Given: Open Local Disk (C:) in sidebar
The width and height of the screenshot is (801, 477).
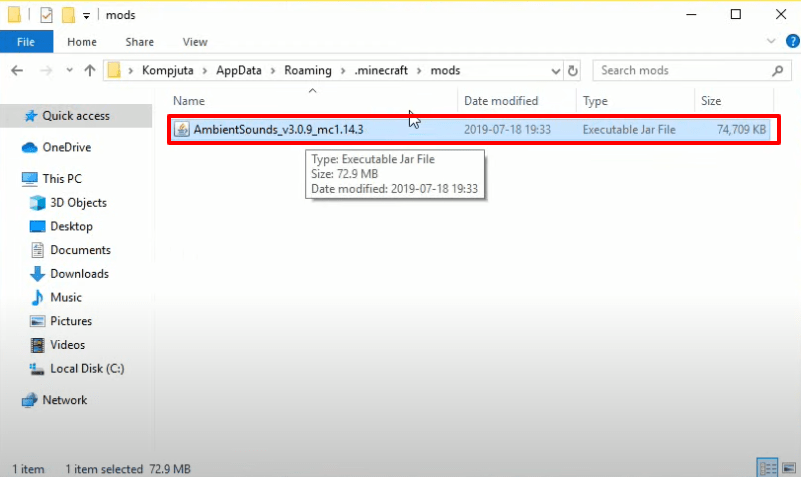Looking at the screenshot, I should click(x=87, y=369).
